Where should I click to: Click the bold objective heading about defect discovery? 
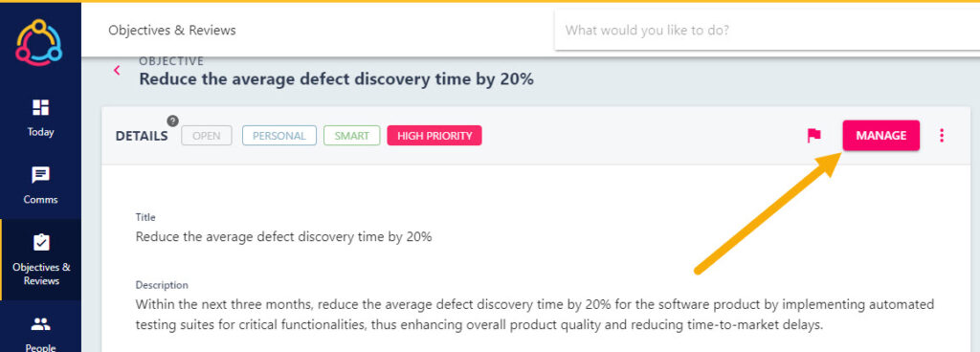[x=336, y=79]
